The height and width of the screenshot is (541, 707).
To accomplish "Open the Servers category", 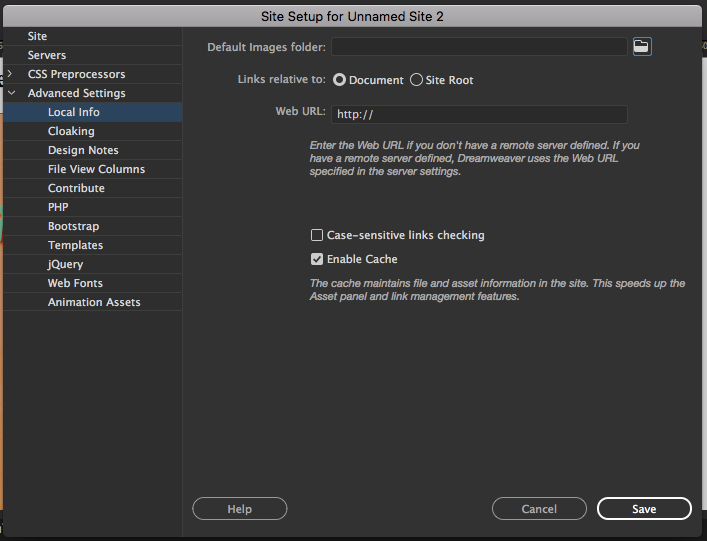I will 47,55.
